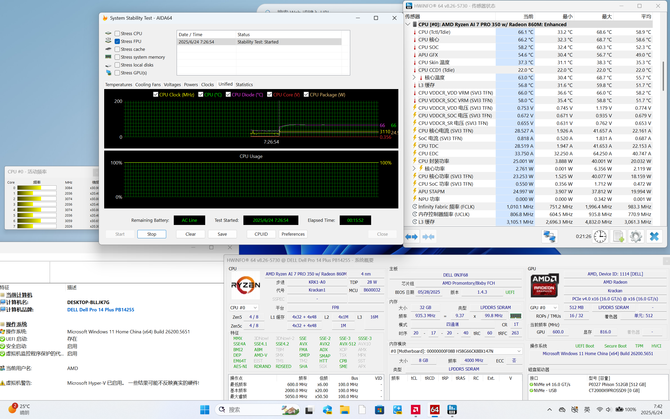Image resolution: width=670 pixels, height=419 pixels.
Task: Stop the stability test
Action: [152, 234]
